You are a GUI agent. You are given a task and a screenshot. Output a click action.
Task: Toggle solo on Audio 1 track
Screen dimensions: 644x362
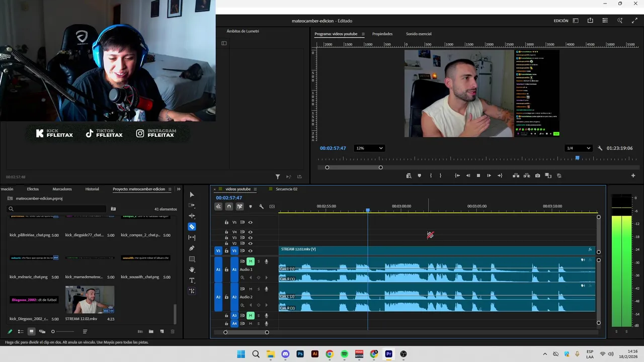[259, 261]
